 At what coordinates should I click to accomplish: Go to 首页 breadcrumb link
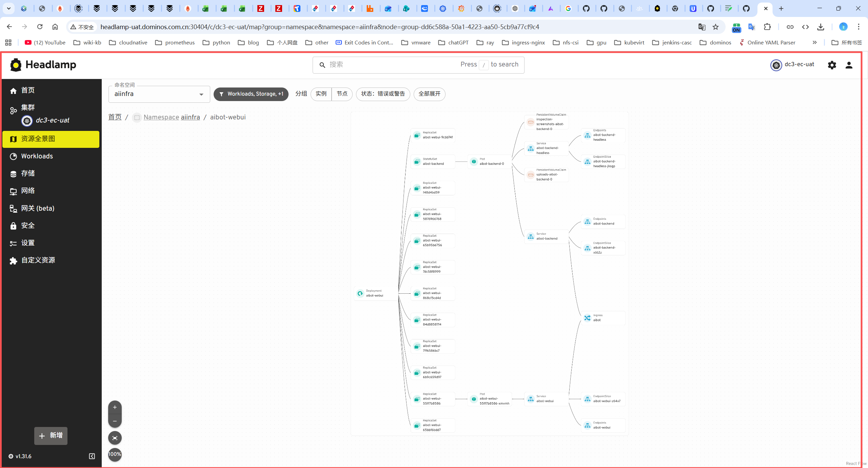(115, 117)
